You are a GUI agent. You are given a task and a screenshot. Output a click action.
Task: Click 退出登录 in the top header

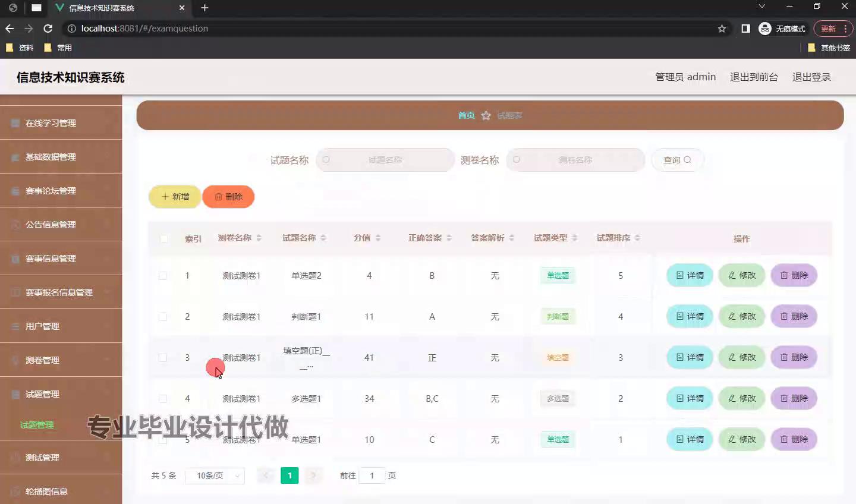pos(811,77)
